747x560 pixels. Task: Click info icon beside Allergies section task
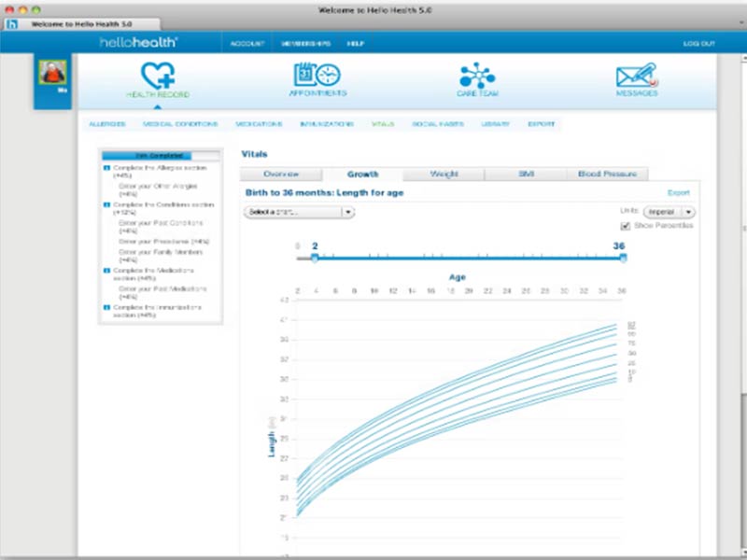[106, 168]
